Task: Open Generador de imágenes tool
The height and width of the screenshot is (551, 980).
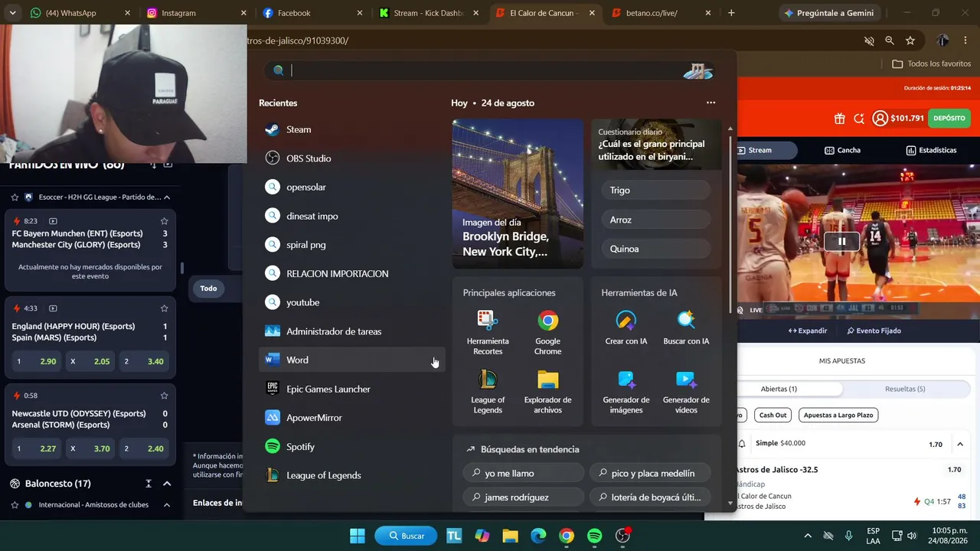Action: [626, 391]
